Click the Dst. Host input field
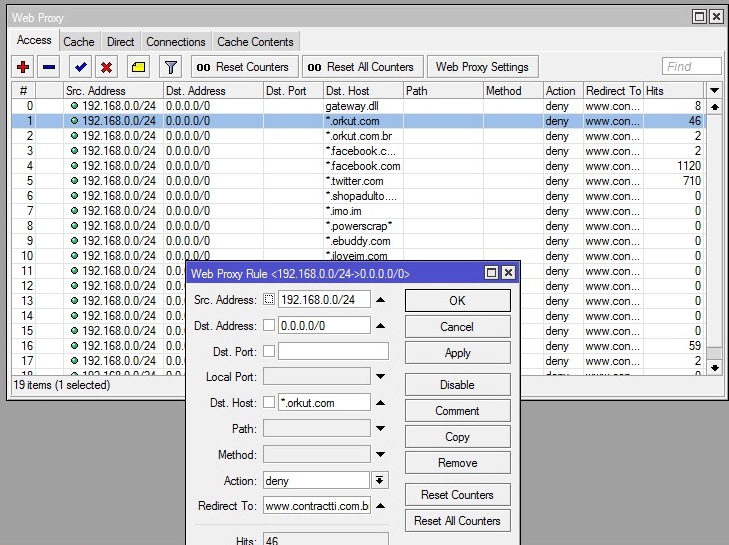 pyautogui.click(x=324, y=403)
